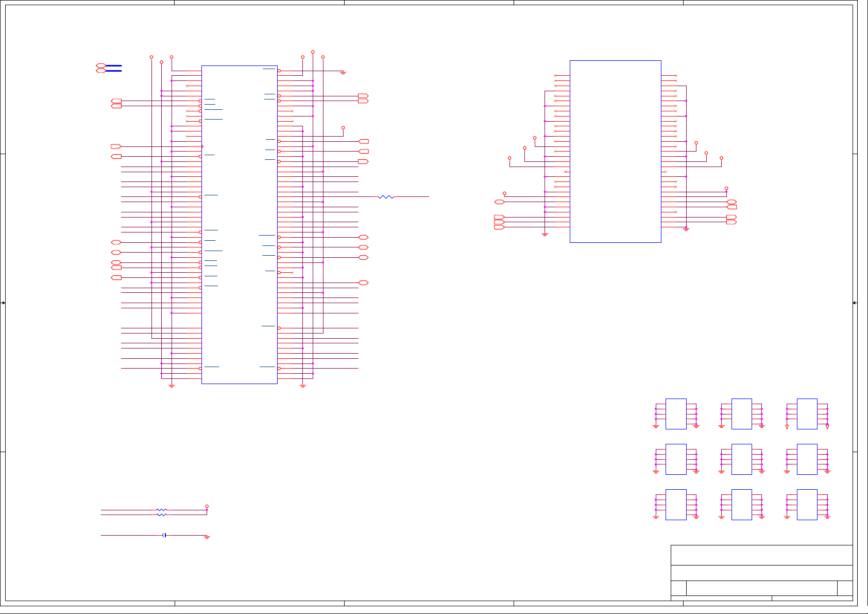The image size is (868, 614).
Task: Select the second, medium-sized IC body outline
Action: coord(616,151)
